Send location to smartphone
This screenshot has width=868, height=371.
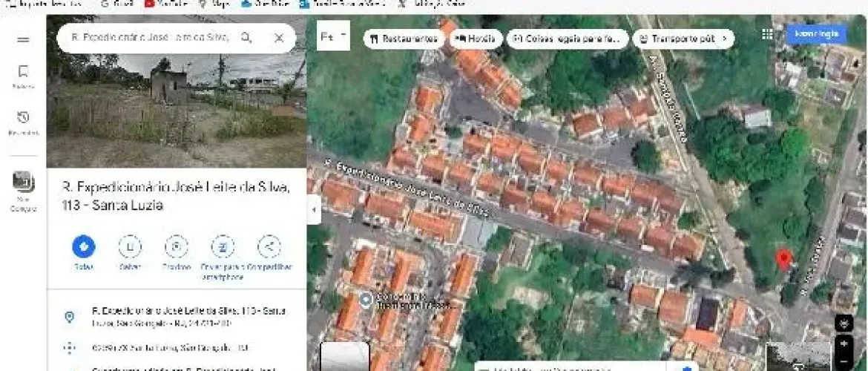(223, 247)
